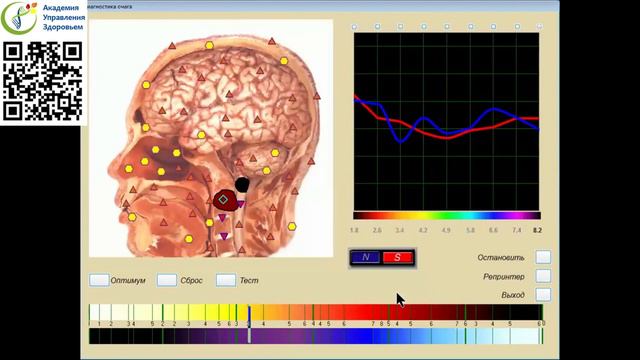Start the Тест button
Image resolution: width=640 pixels, height=360 pixels.
pyautogui.click(x=226, y=280)
